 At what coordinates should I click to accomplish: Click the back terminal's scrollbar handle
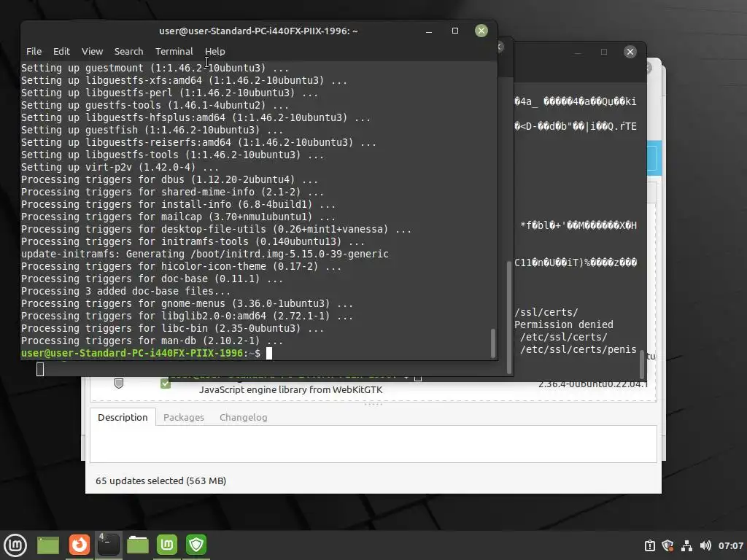(x=642, y=365)
